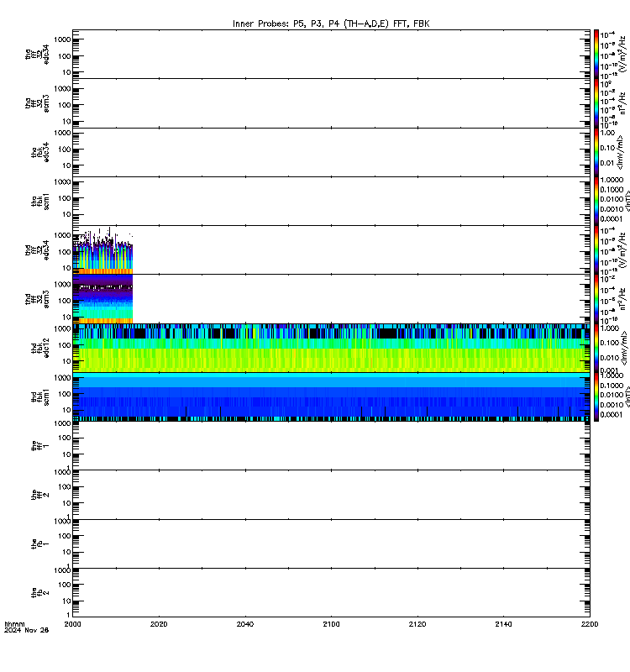
Task: Click the thd fff 32 scm3 spectrogram data
Action: (x=102, y=299)
